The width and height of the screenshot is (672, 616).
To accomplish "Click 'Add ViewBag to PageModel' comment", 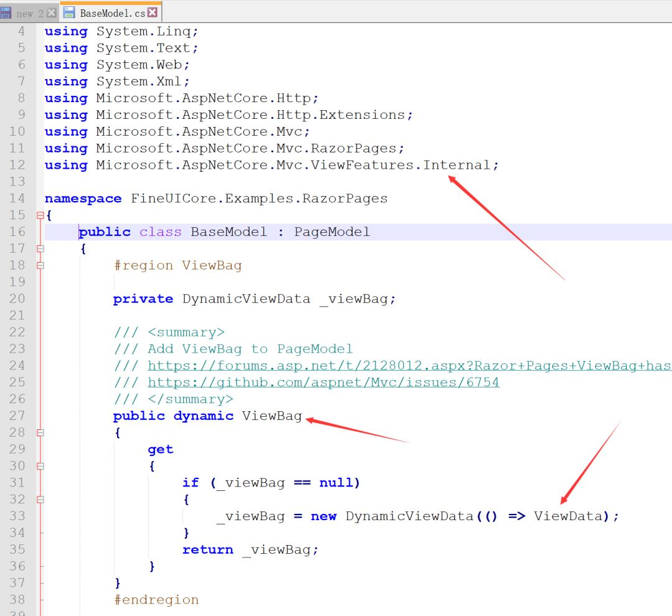I will [x=251, y=349].
